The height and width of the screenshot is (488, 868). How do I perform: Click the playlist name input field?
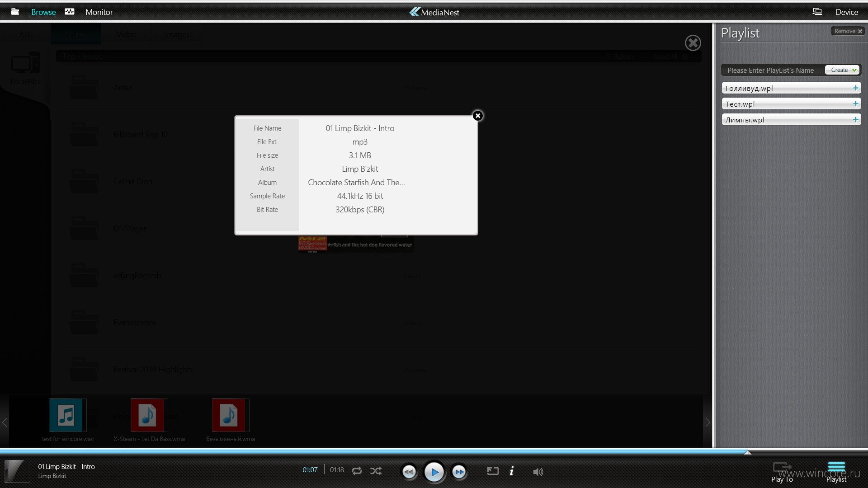[x=773, y=70]
